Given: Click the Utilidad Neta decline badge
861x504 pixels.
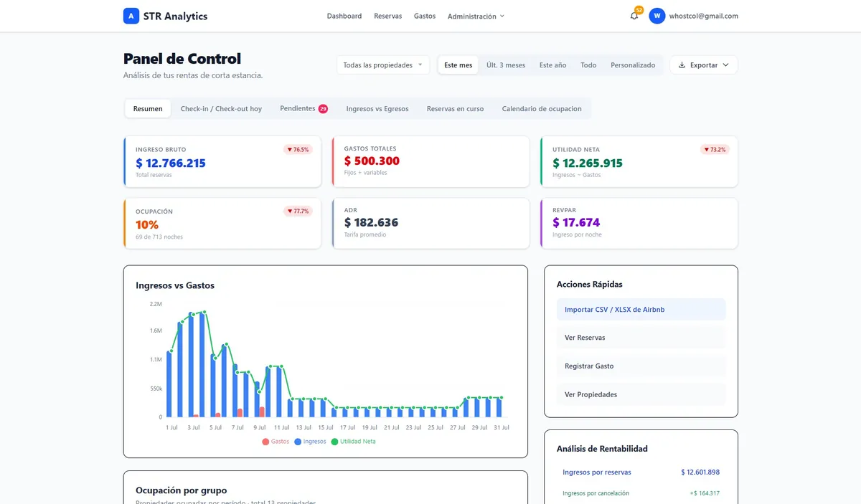Looking at the screenshot, I should [x=715, y=150].
